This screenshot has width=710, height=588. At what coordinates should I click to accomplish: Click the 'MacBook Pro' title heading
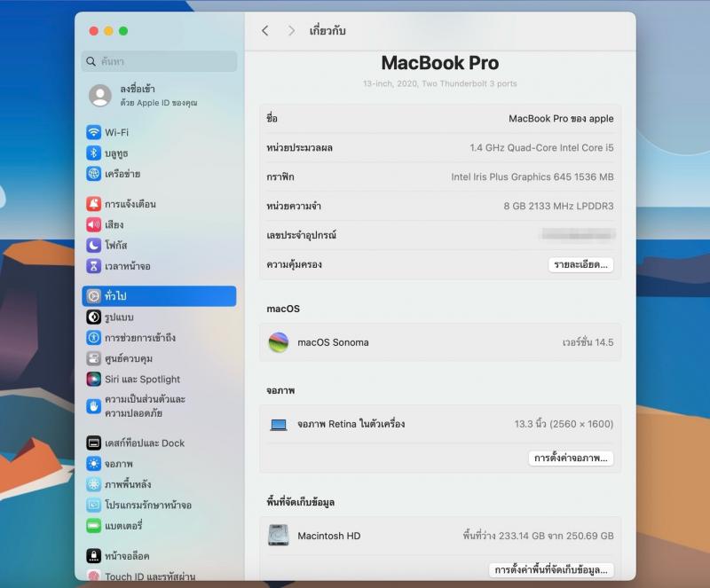click(440, 63)
